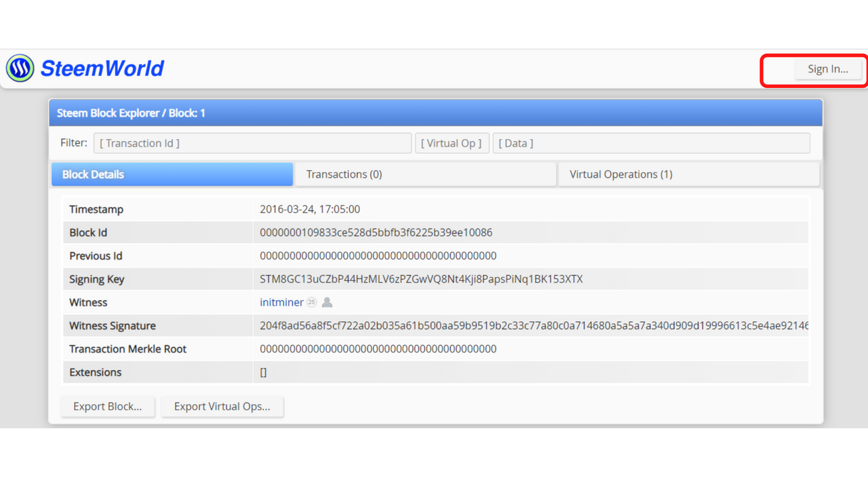Select the Block Id hash value
The image size is (868, 488).
coord(376,232)
